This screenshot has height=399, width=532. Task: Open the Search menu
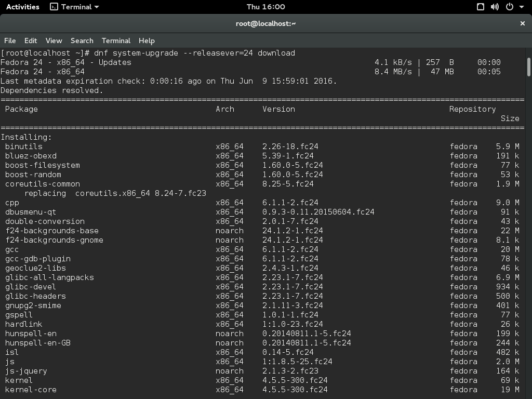coord(82,41)
